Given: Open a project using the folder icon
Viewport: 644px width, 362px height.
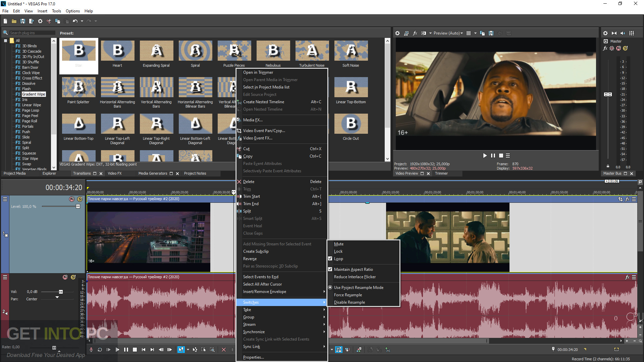Looking at the screenshot, I should pos(14,21).
